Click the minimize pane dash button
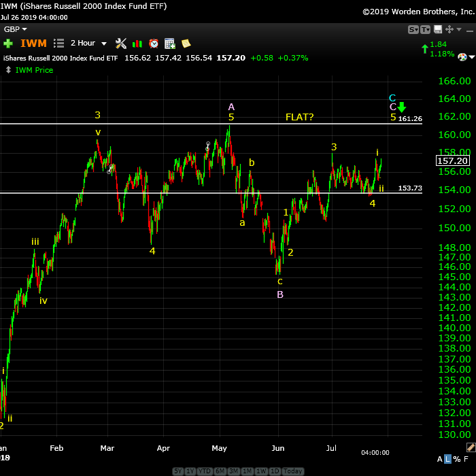Screen dimensions: 476x476 pos(470,31)
